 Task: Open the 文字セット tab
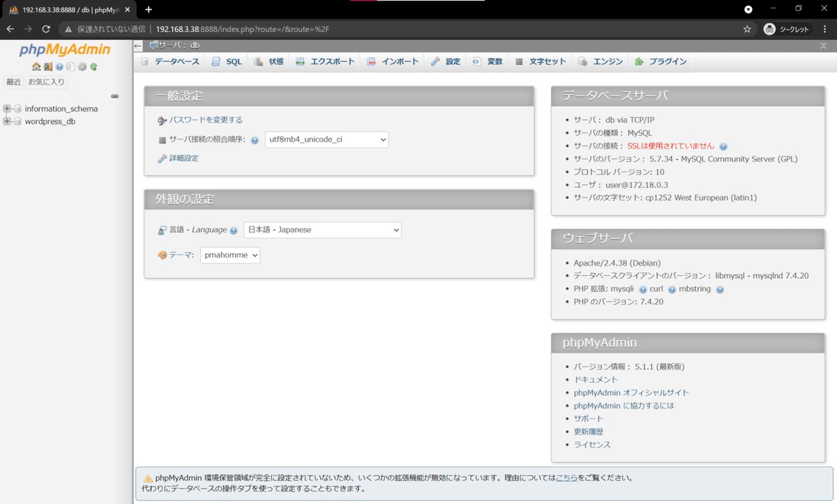[541, 61]
